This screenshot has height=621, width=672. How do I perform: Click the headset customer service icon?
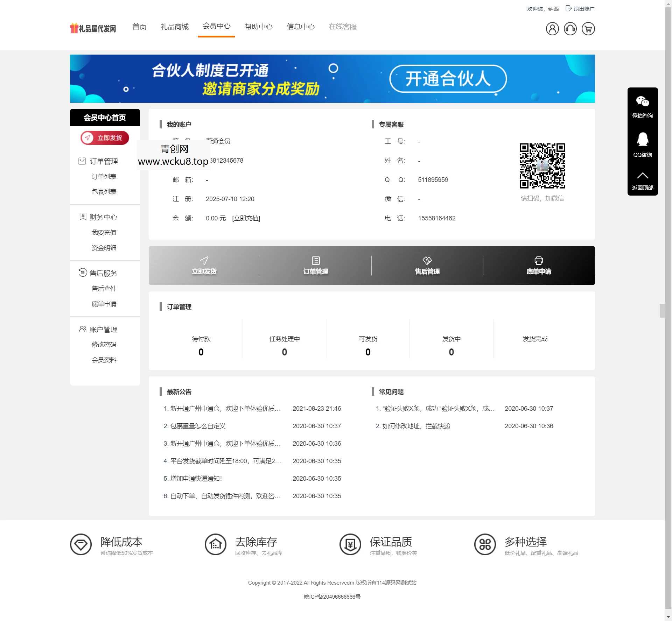pyautogui.click(x=570, y=29)
